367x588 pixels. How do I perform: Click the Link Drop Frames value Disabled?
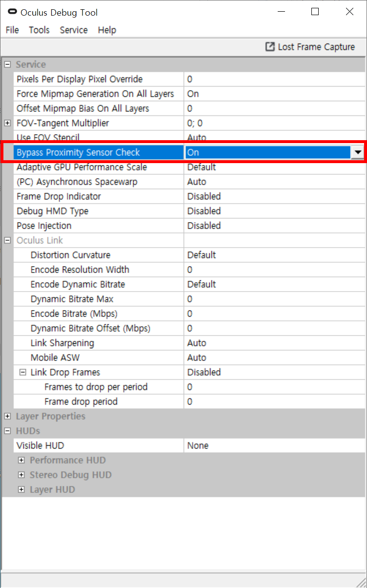274,372
